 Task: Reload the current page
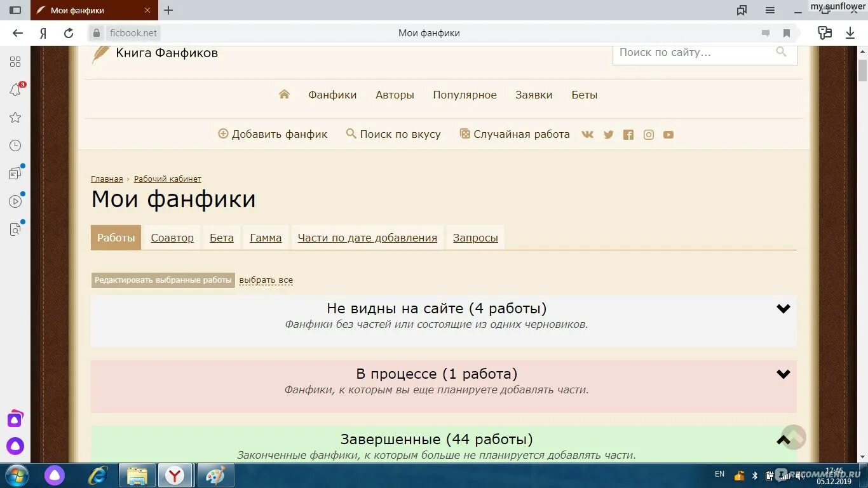pyautogui.click(x=69, y=33)
